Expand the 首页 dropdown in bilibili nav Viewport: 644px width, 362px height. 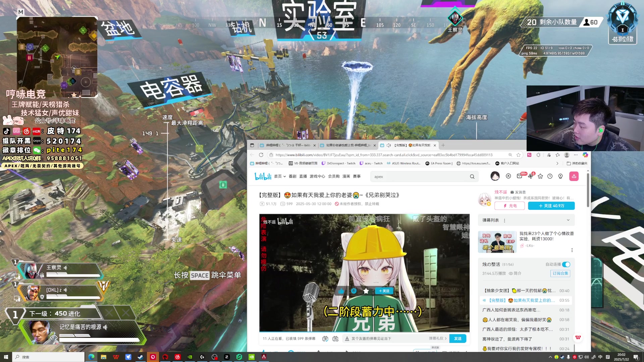[284, 176]
